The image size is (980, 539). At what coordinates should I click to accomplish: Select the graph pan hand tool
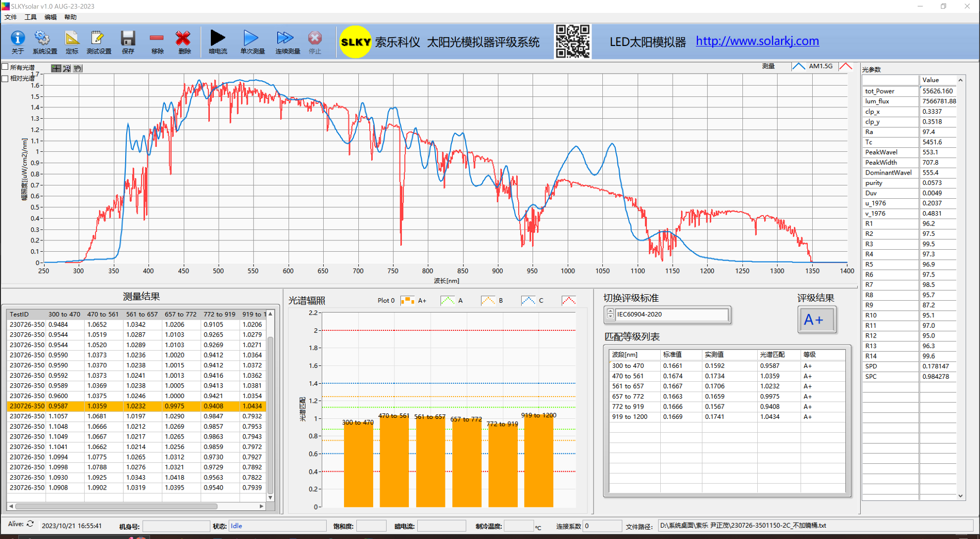78,69
